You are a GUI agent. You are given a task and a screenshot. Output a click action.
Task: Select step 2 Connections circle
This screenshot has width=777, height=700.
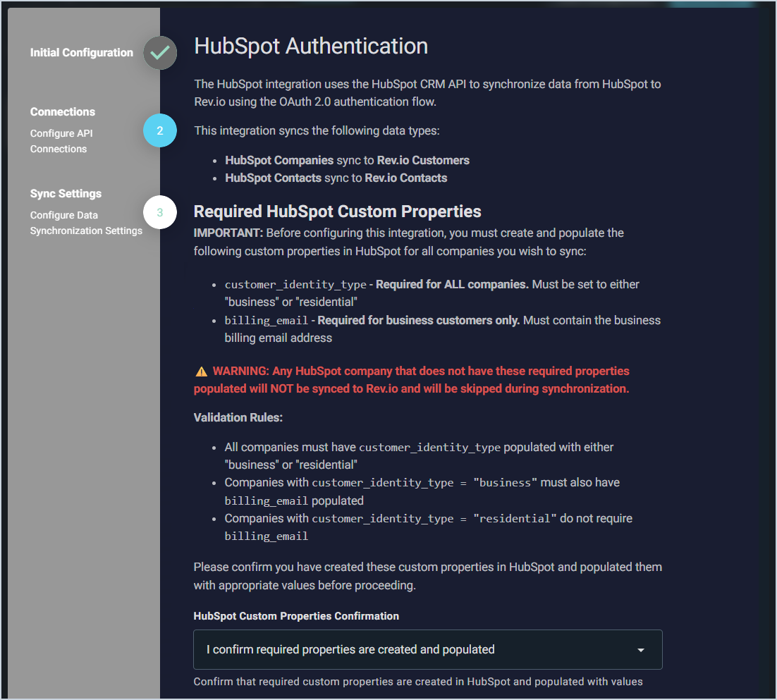pyautogui.click(x=160, y=130)
